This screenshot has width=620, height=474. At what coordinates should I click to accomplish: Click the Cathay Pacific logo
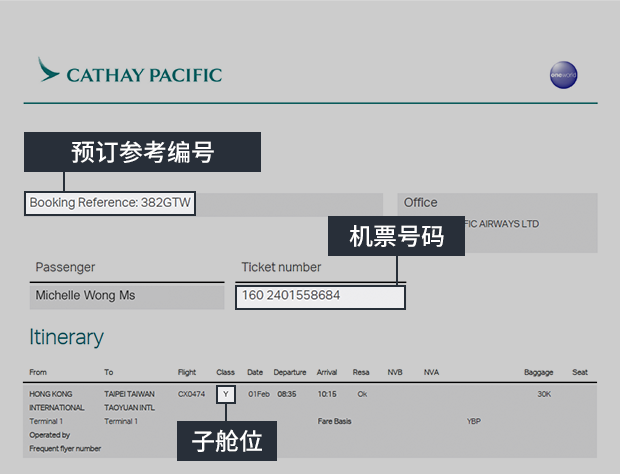click(x=130, y=71)
